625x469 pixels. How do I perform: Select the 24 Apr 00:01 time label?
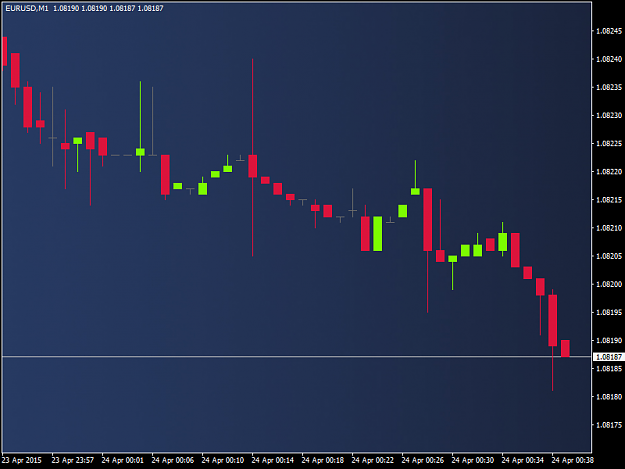click(122, 460)
